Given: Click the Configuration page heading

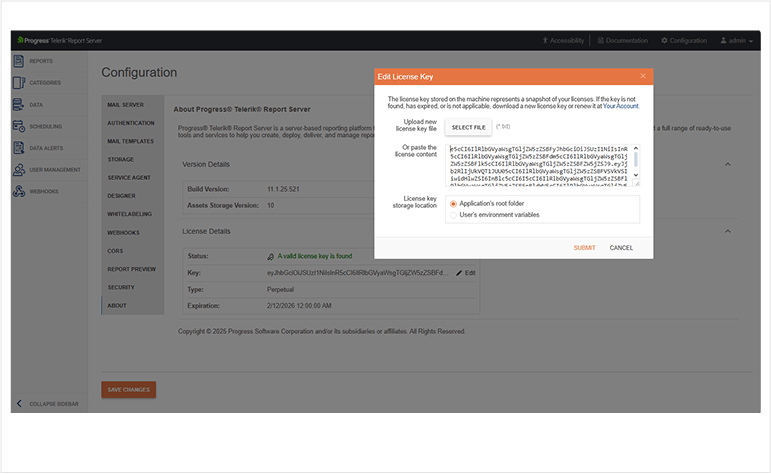Looking at the screenshot, I should 139,72.
